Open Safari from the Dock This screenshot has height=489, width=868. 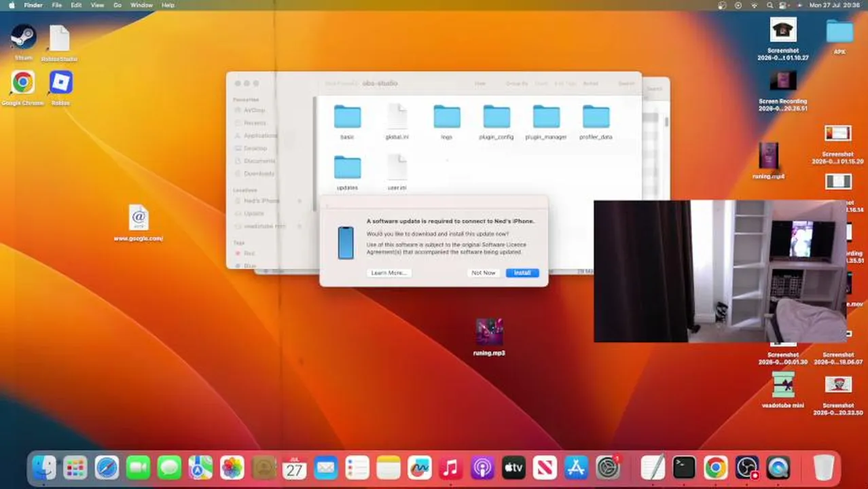107,467
